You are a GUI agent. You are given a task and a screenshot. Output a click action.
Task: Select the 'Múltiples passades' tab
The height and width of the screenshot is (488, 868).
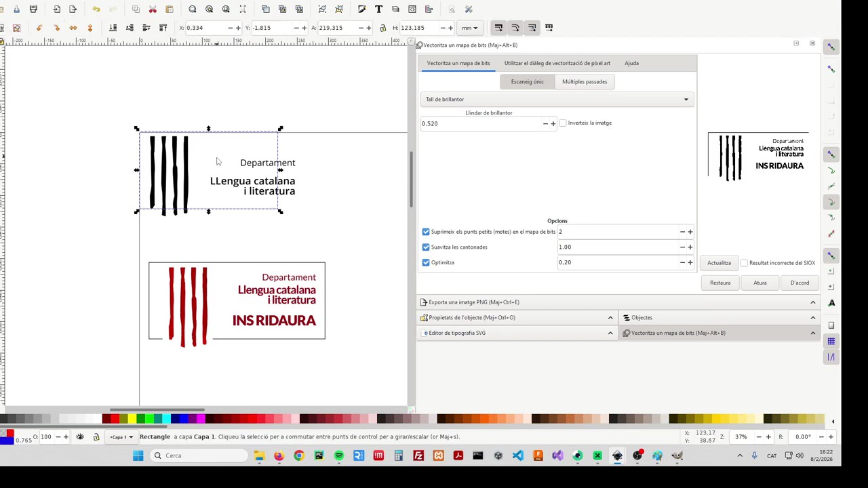click(585, 82)
